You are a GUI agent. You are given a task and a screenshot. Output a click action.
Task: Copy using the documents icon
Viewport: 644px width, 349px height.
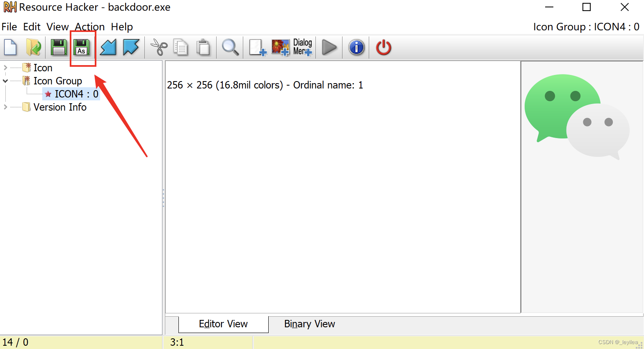coord(180,48)
